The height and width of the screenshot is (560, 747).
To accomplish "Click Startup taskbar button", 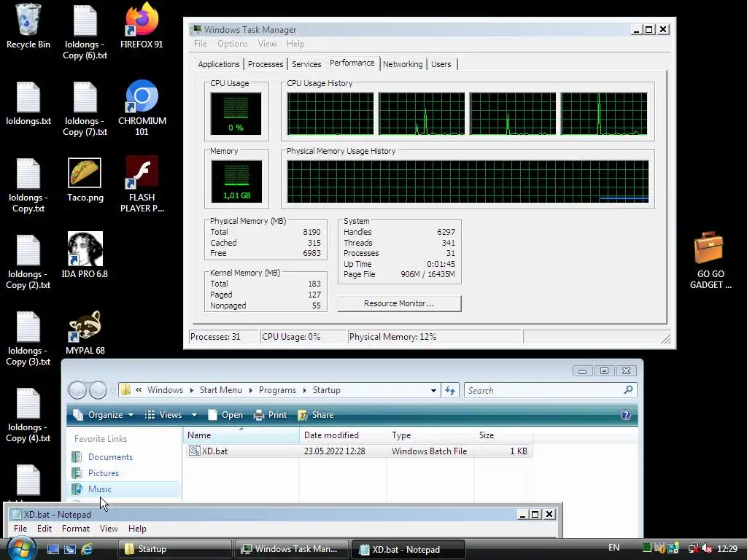I will pos(174,549).
